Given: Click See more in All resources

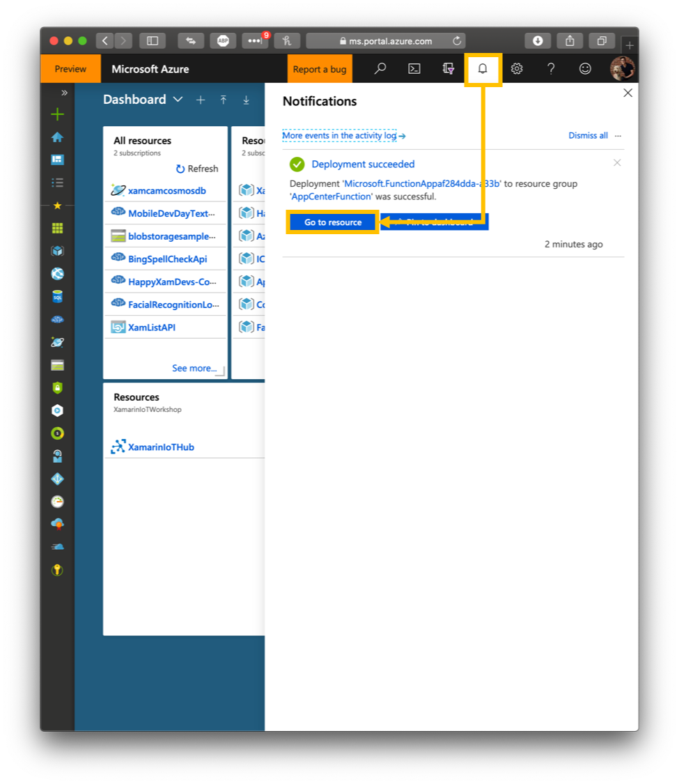Looking at the screenshot, I should (x=194, y=368).
